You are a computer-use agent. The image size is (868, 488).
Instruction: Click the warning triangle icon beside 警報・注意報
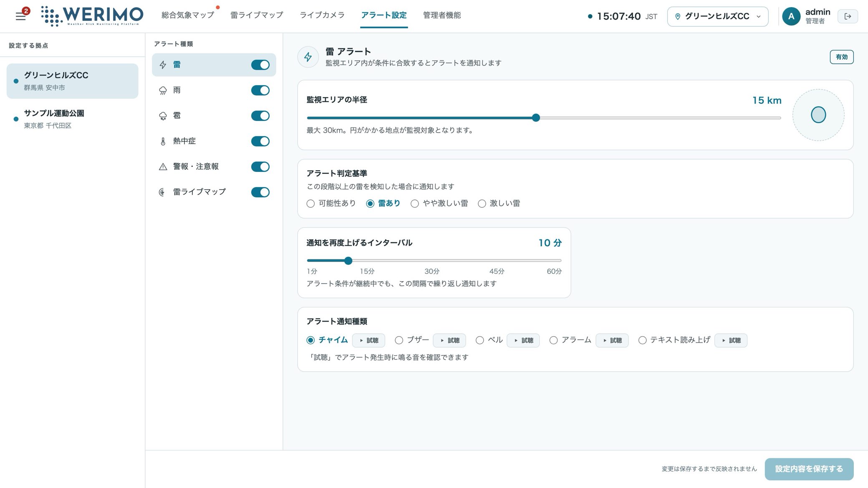click(x=163, y=167)
